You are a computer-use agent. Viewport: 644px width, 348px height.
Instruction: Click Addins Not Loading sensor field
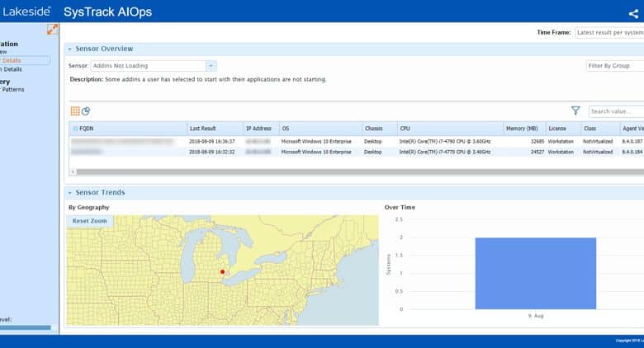point(149,66)
